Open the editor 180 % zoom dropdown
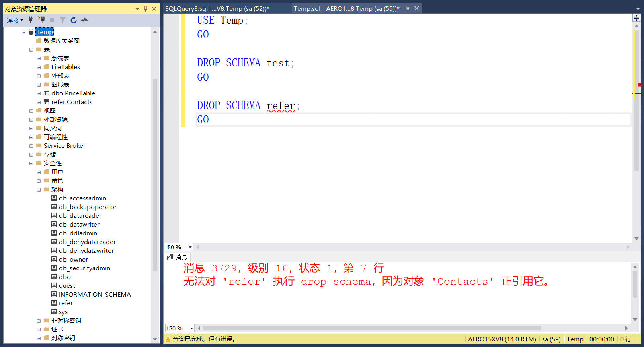 coord(190,247)
